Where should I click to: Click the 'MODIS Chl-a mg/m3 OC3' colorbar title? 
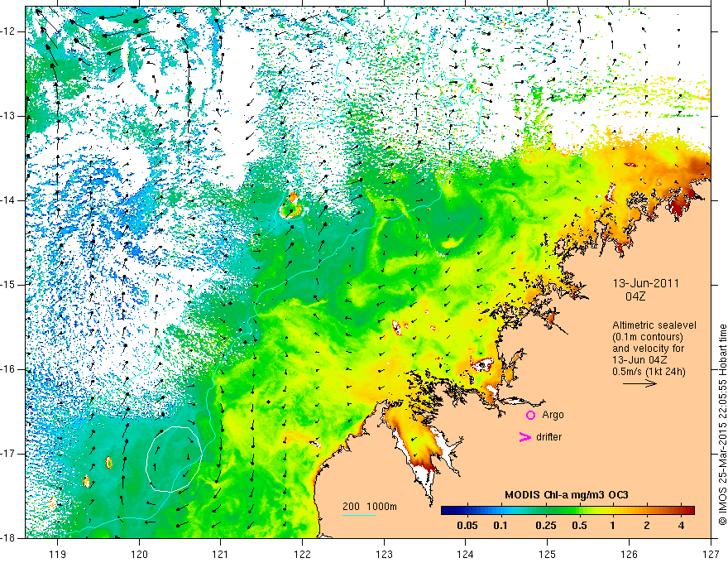(x=567, y=495)
